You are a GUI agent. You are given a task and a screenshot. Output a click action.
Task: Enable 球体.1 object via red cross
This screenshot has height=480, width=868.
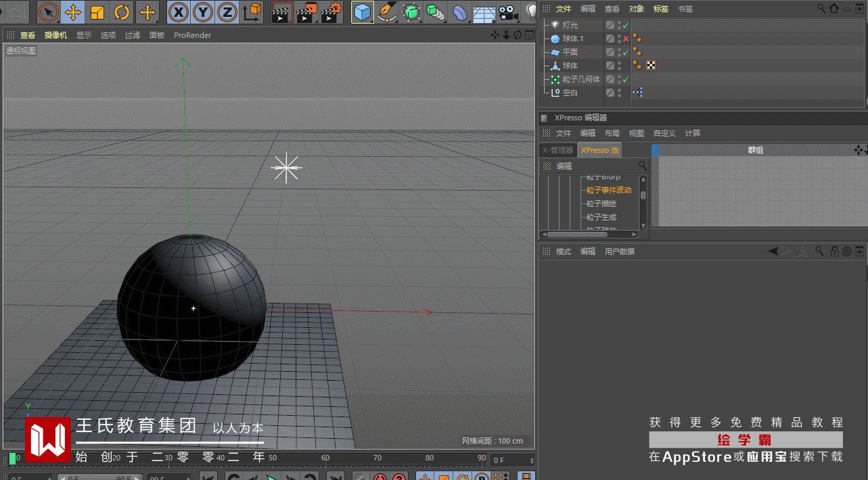click(626, 39)
